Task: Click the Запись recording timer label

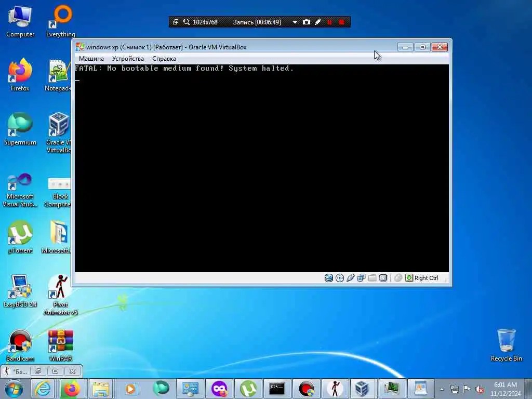Action: click(x=257, y=22)
